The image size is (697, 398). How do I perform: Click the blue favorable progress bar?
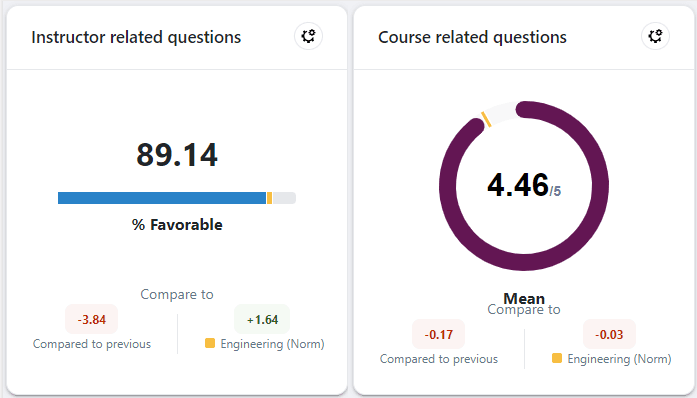point(162,198)
